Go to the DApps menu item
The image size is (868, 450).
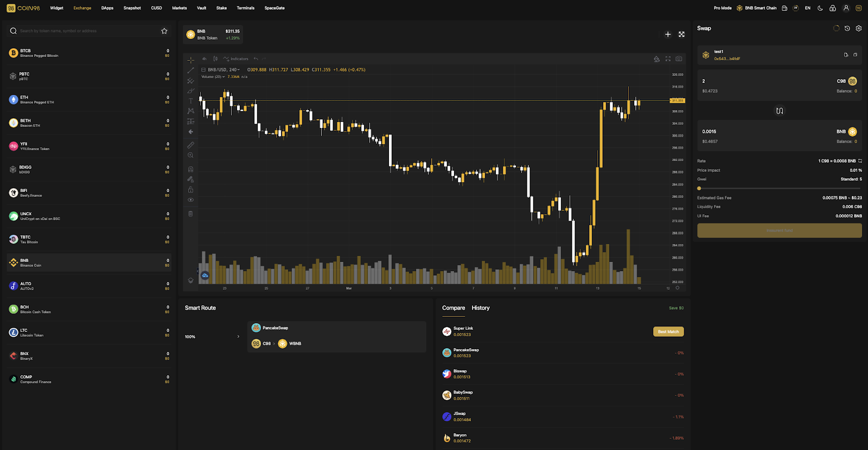pyautogui.click(x=107, y=8)
